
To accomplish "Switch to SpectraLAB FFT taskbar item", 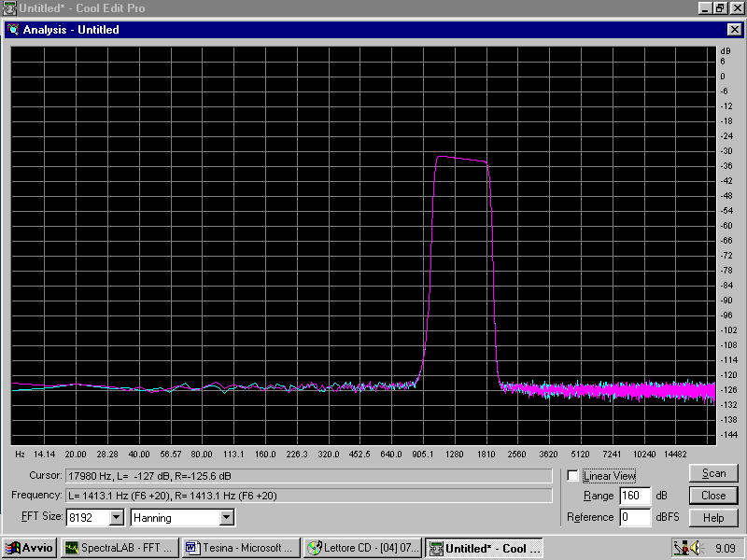I will pyautogui.click(x=120, y=548).
